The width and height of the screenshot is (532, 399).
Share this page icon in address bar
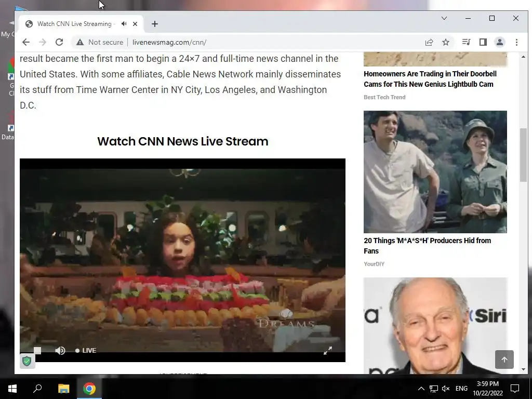429,42
